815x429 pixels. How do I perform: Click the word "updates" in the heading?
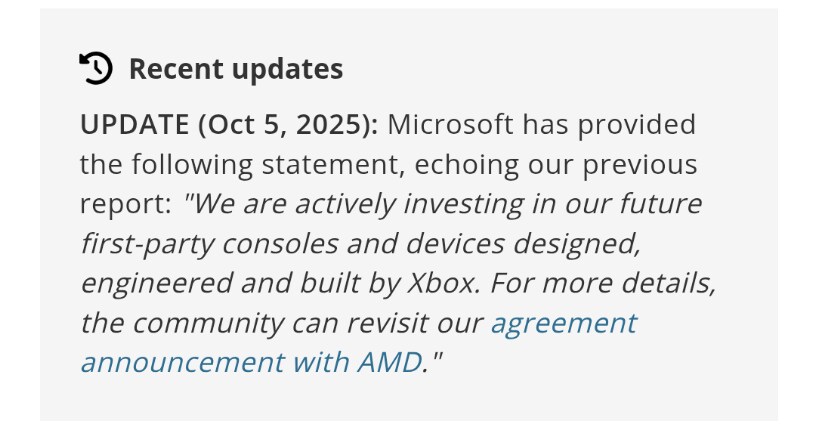(x=287, y=69)
